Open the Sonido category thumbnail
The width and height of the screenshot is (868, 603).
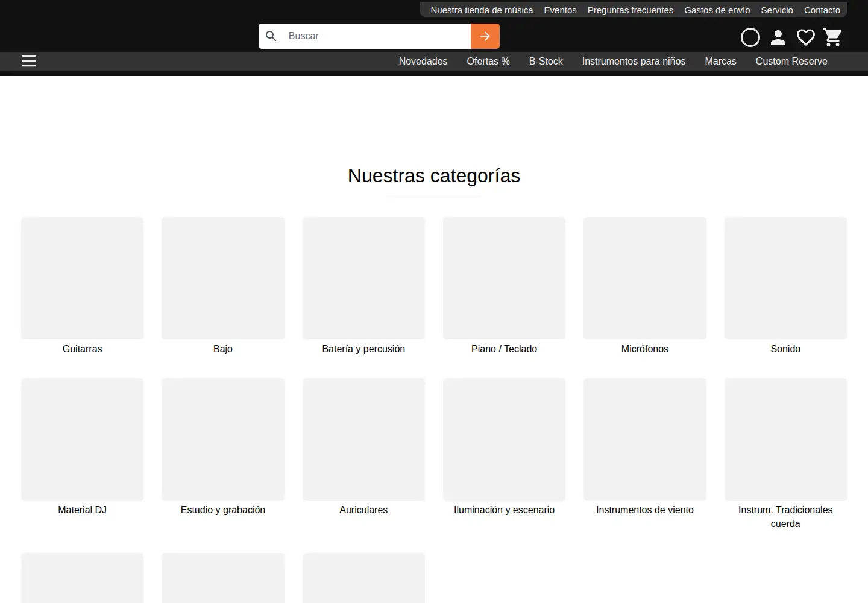785,278
